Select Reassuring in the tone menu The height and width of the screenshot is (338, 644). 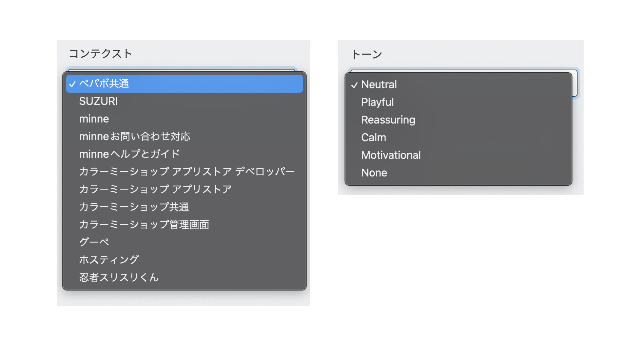pyautogui.click(x=388, y=120)
